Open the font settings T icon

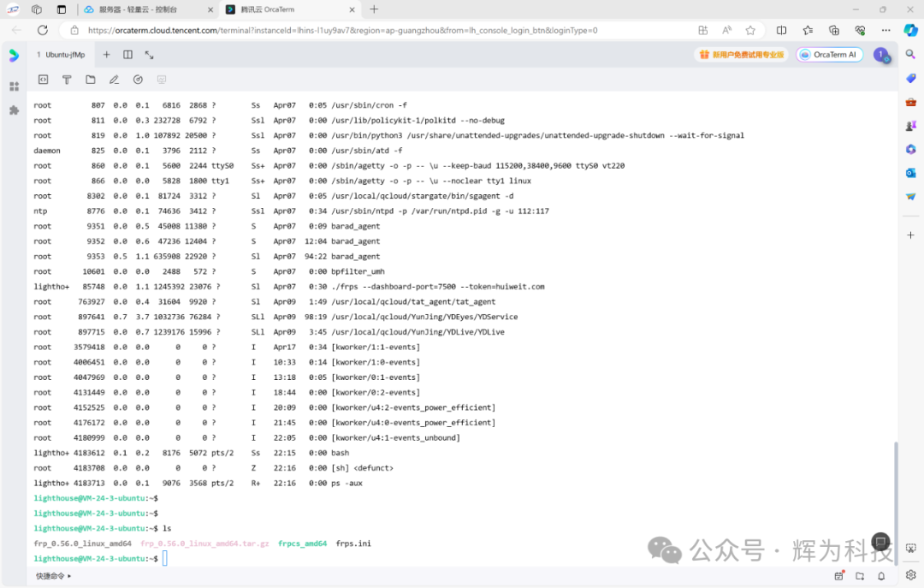pyautogui.click(x=67, y=79)
